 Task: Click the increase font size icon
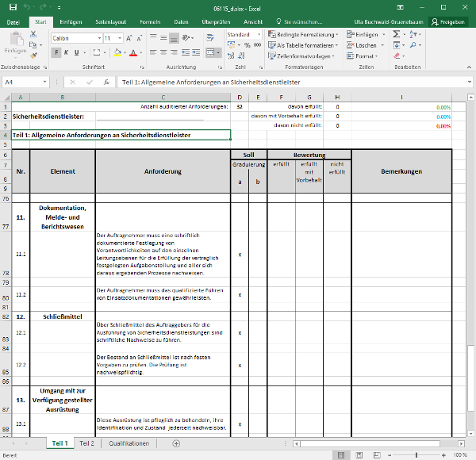pos(130,38)
